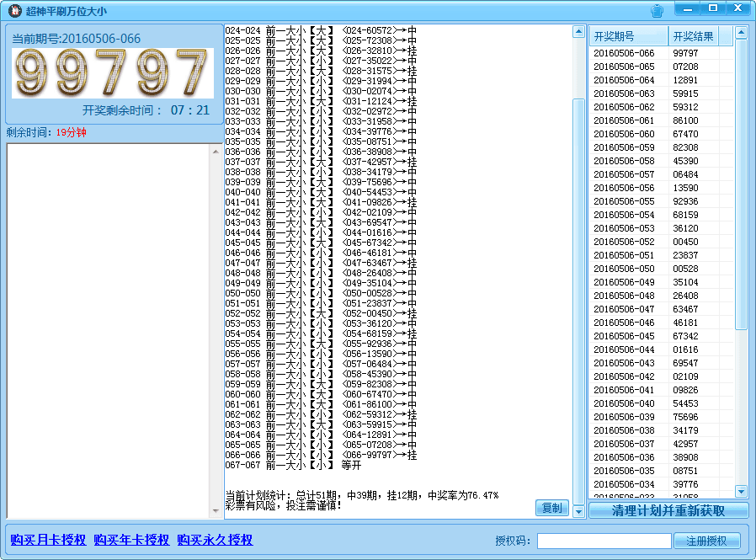Image resolution: width=756 pixels, height=560 pixels.
Task: Close the 超神平刷万位大小 window
Action: [738, 8]
